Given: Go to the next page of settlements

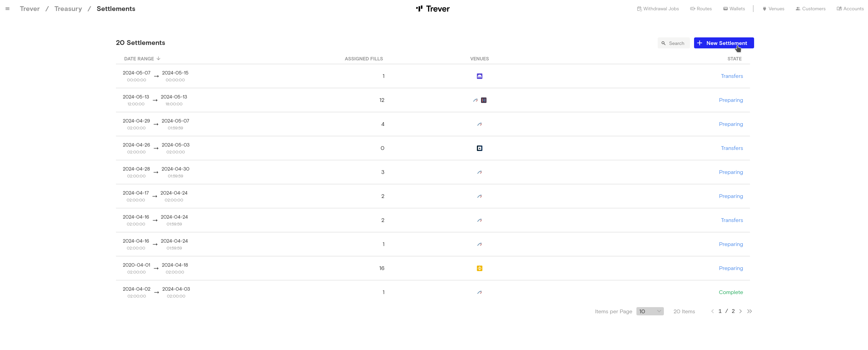Looking at the screenshot, I should [740, 311].
